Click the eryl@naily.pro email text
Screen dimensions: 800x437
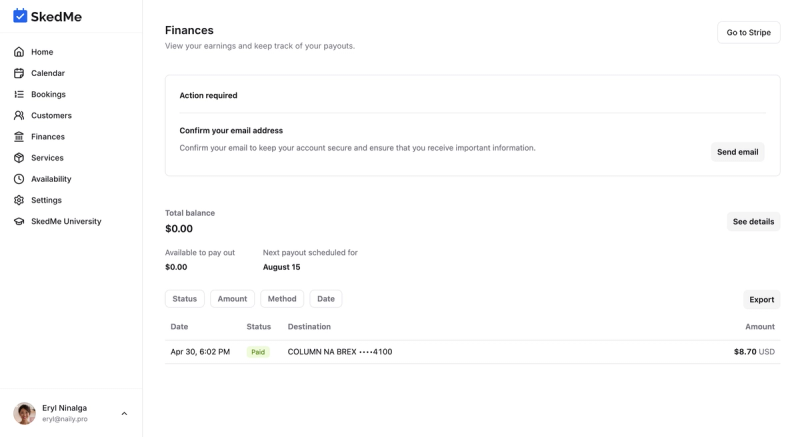(x=65, y=419)
